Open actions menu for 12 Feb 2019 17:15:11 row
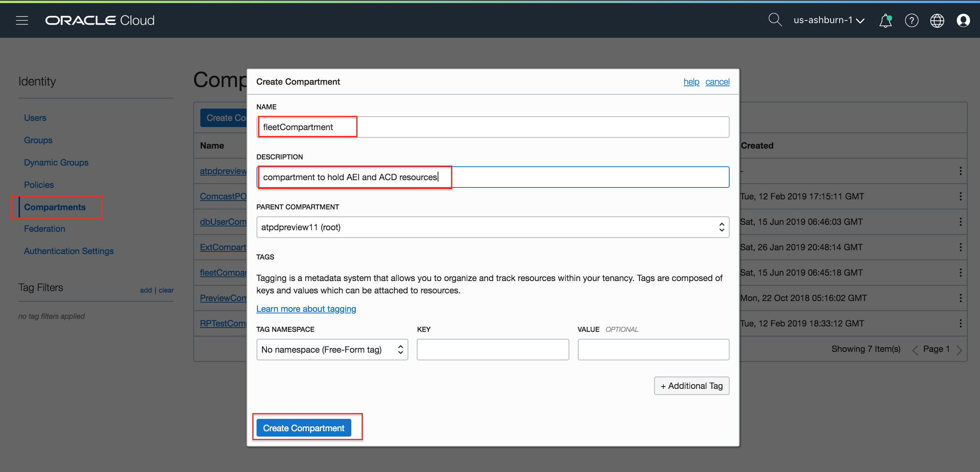980x472 pixels. click(960, 196)
